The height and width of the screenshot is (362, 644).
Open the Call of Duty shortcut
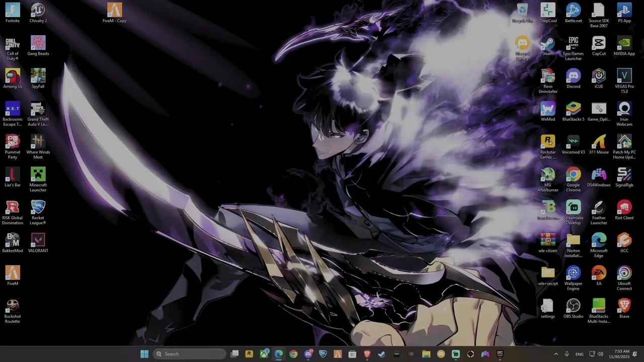point(13,48)
